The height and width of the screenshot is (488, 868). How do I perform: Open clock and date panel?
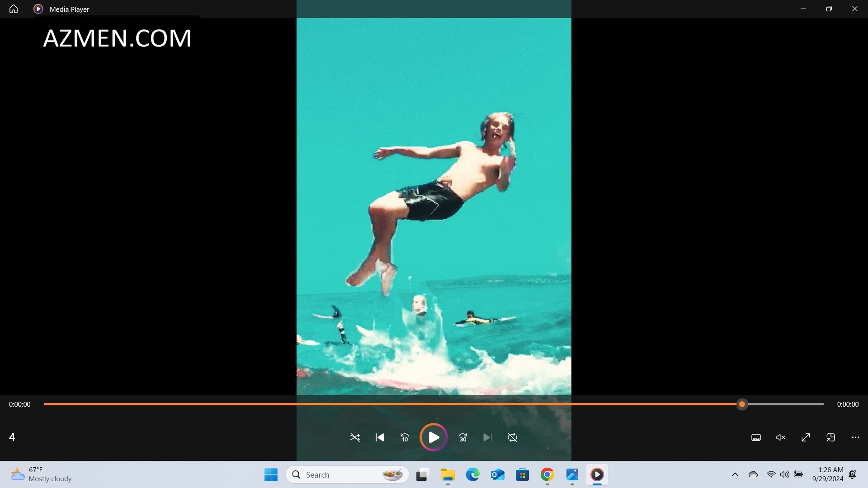(x=827, y=474)
